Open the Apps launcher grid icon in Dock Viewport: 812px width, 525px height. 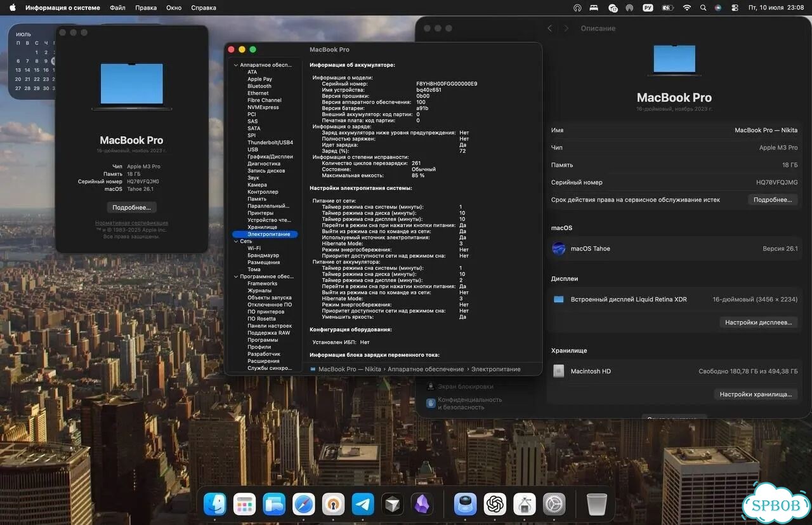point(244,504)
